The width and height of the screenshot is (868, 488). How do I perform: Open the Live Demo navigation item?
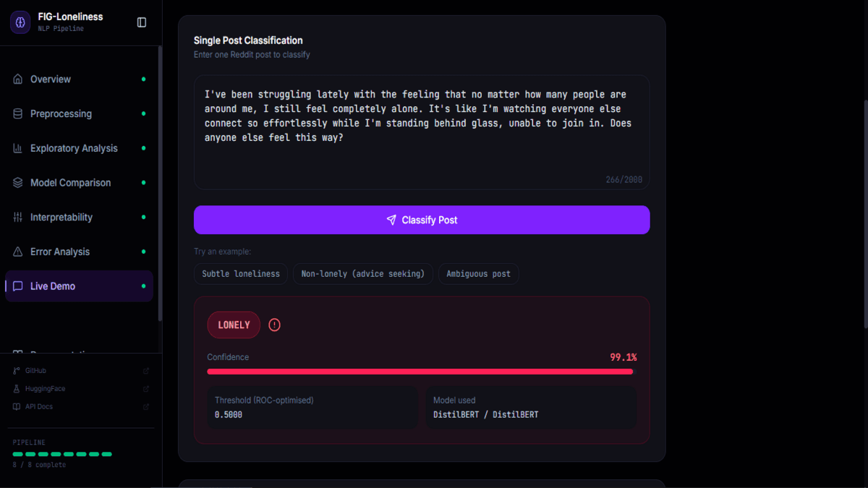(x=79, y=286)
